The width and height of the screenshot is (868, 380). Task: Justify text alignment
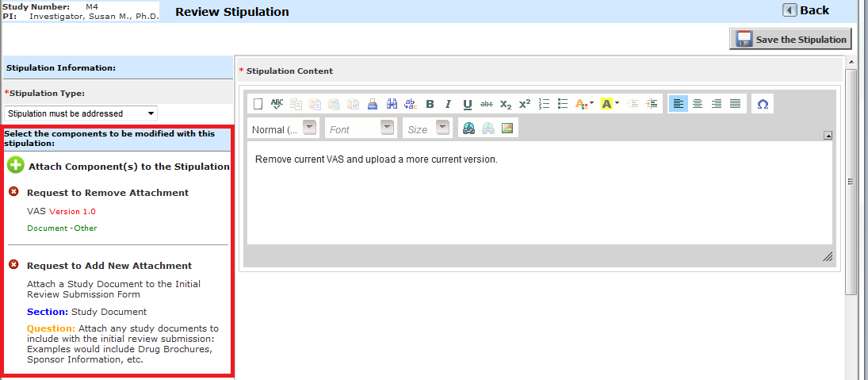point(735,104)
